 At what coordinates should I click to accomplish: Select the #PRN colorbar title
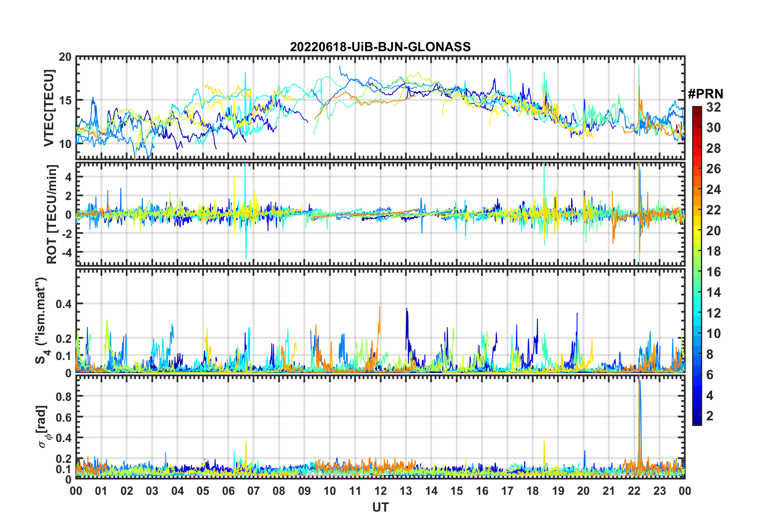coord(705,94)
